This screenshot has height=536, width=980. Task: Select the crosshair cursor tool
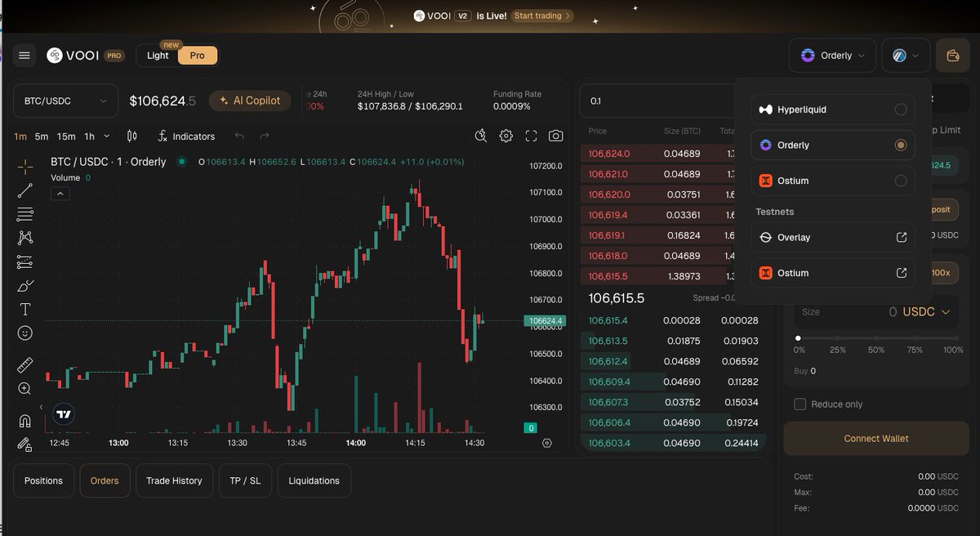[25, 167]
